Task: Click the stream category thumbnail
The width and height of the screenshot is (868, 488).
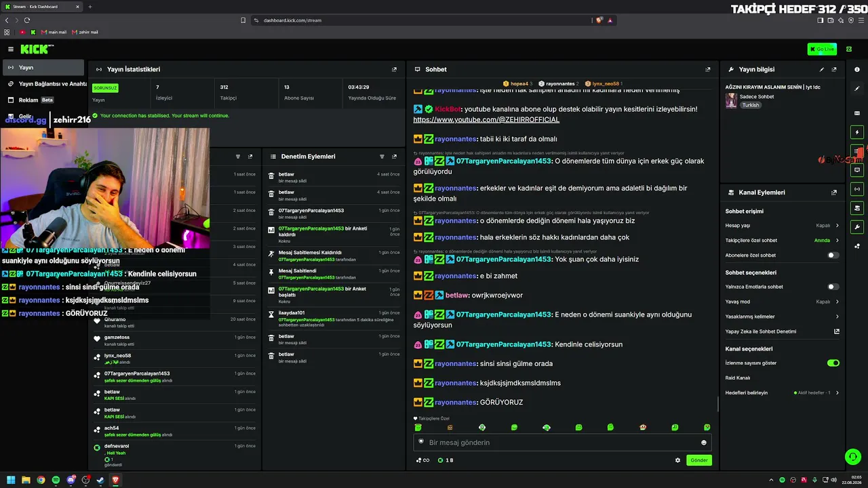Action: [x=731, y=100]
